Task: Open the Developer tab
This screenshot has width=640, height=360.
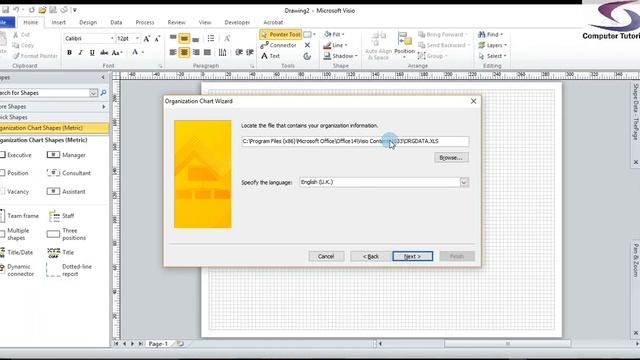Action: point(237,22)
